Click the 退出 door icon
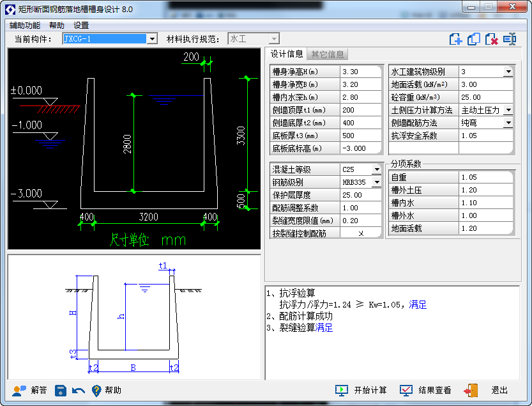The width and height of the screenshot is (532, 406). pos(471,391)
